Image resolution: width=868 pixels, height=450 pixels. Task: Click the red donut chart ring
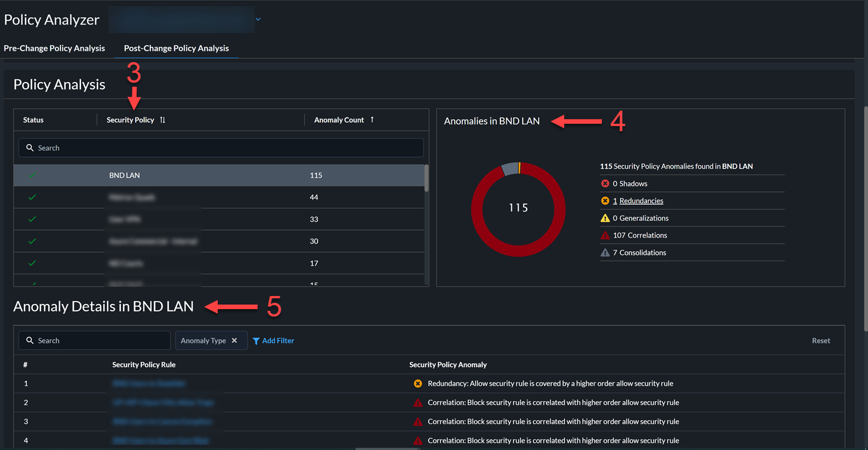pyautogui.click(x=476, y=209)
